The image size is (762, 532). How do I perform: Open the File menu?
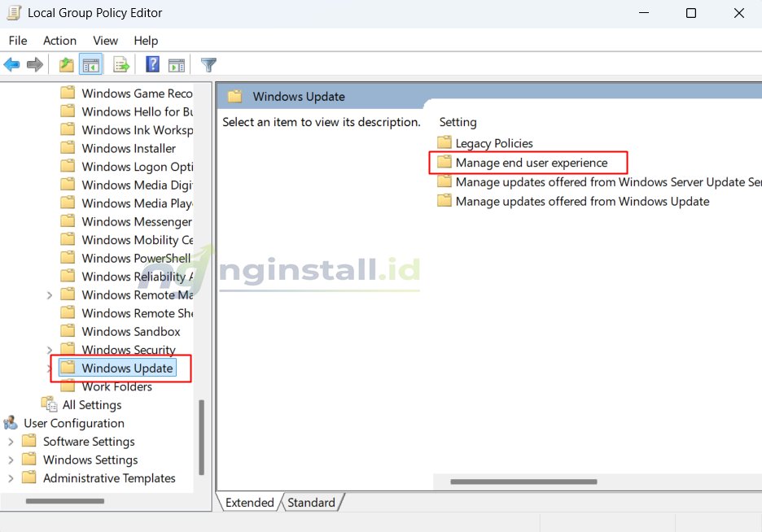click(17, 40)
